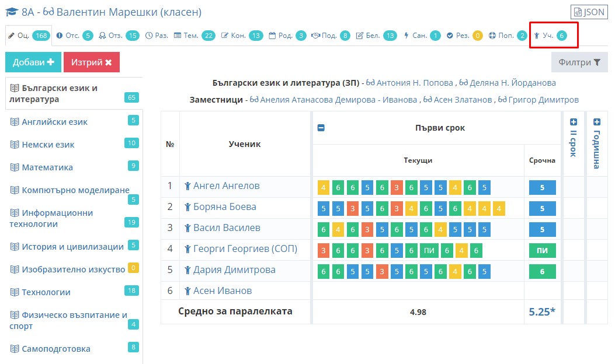The image size is (615, 364).
Task: Collapse the Първи срок column group
Action: coord(321,128)
